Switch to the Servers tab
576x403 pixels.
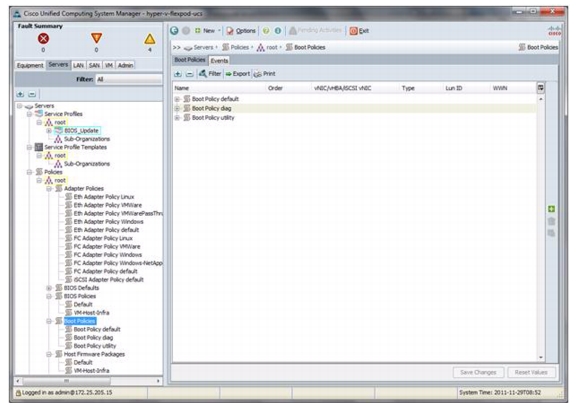click(x=58, y=65)
